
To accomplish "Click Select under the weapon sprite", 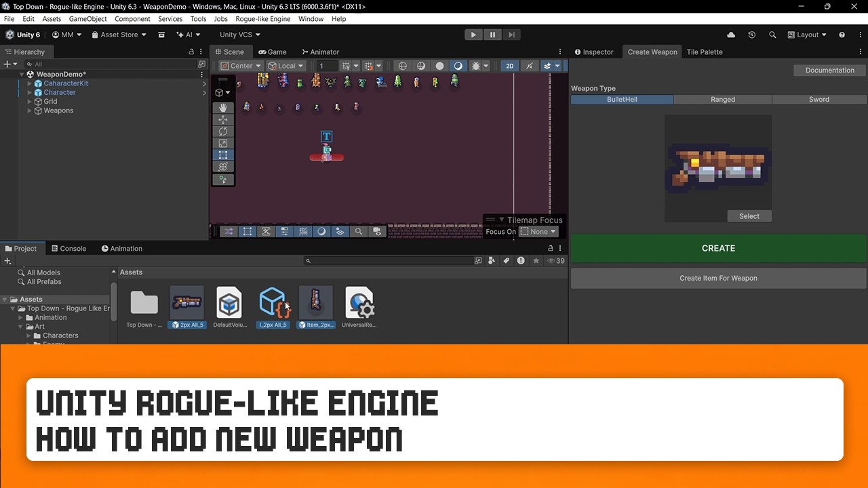I will 749,216.
